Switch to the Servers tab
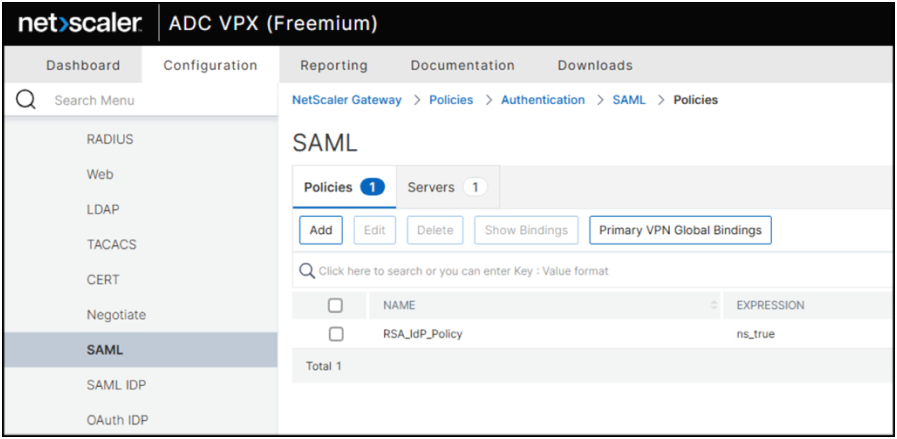 pyautogui.click(x=446, y=187)
